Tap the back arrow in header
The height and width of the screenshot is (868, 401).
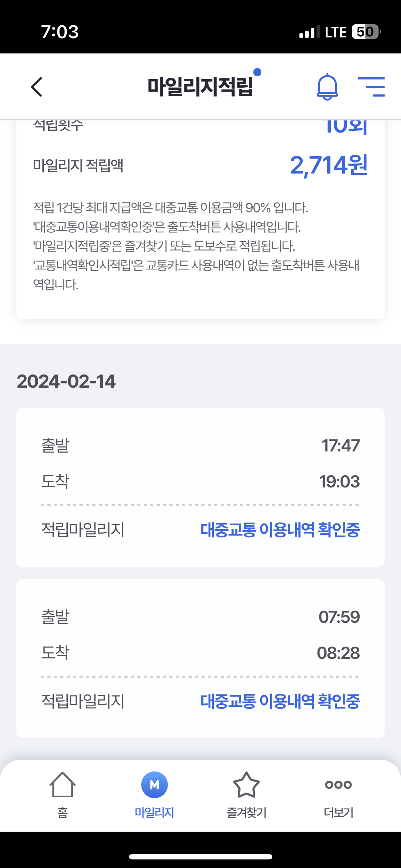[x=37, y=87]
